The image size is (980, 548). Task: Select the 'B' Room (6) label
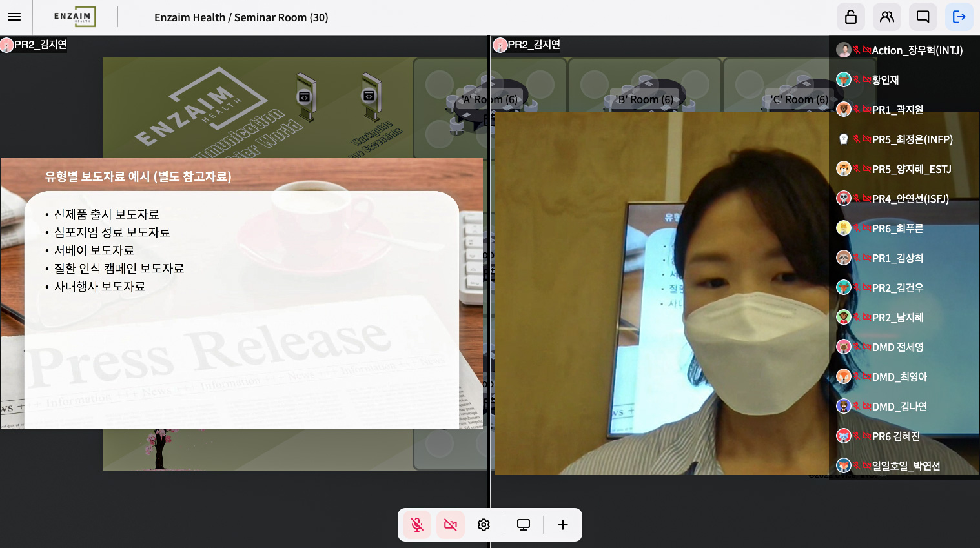click(x=644, y=99)
